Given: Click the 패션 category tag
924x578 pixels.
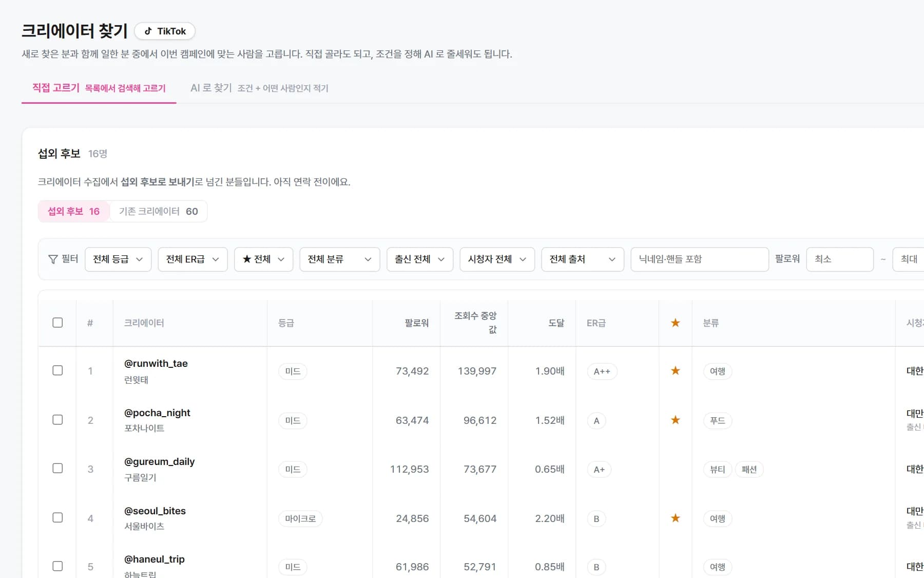Looking at the screenshot, I should 749,470.
